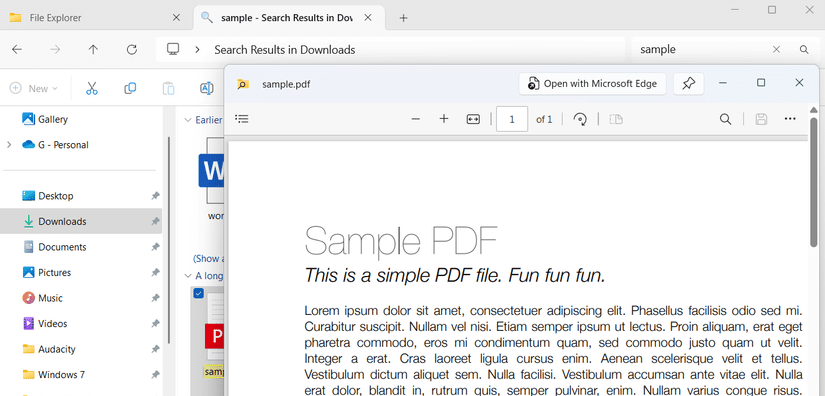
Task: Search inside the PDF with magnifier icon
Action: coord(726,119)
